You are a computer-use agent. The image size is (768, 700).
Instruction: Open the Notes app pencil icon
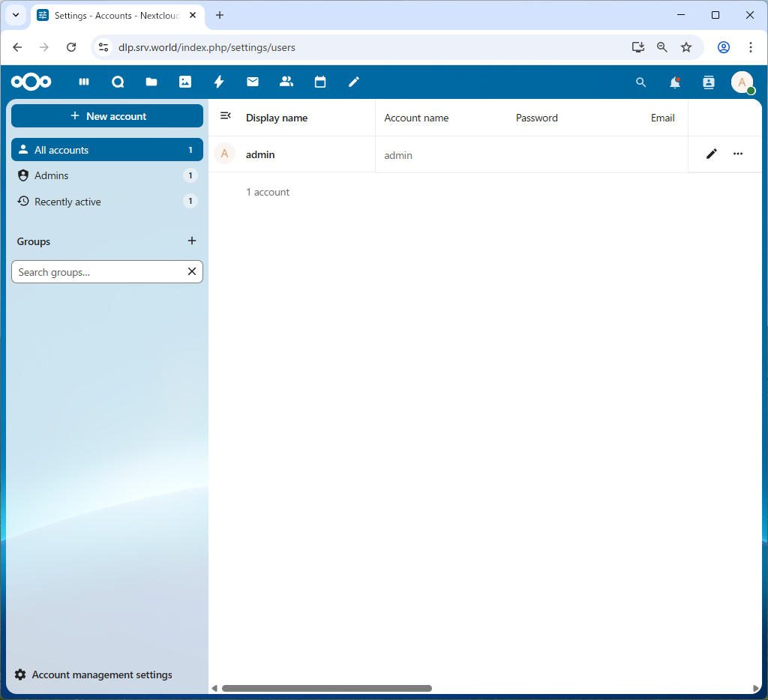click(x=353, y=82)
